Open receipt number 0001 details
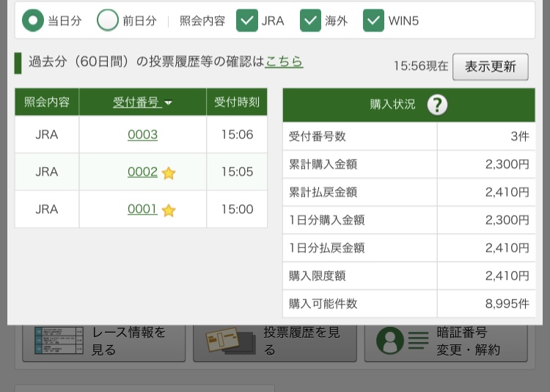The width and height of the screenshot is (550, 392). (142, 210)
